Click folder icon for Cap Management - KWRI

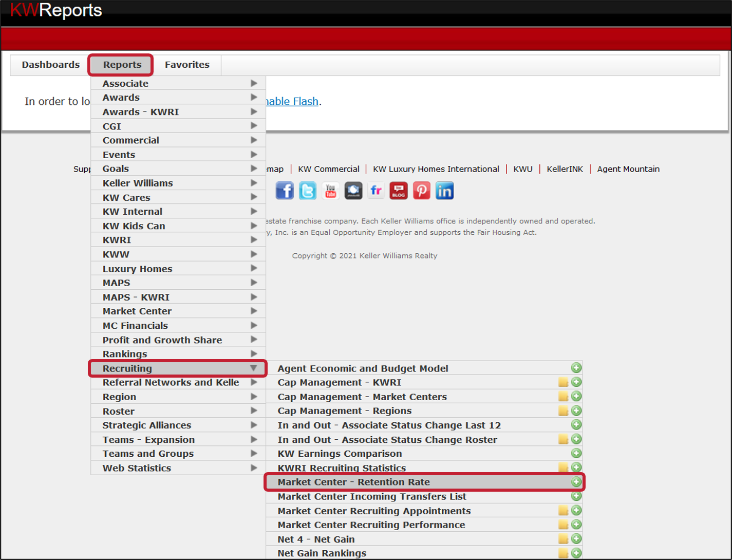pyautogui.click(x=564, y=382)
